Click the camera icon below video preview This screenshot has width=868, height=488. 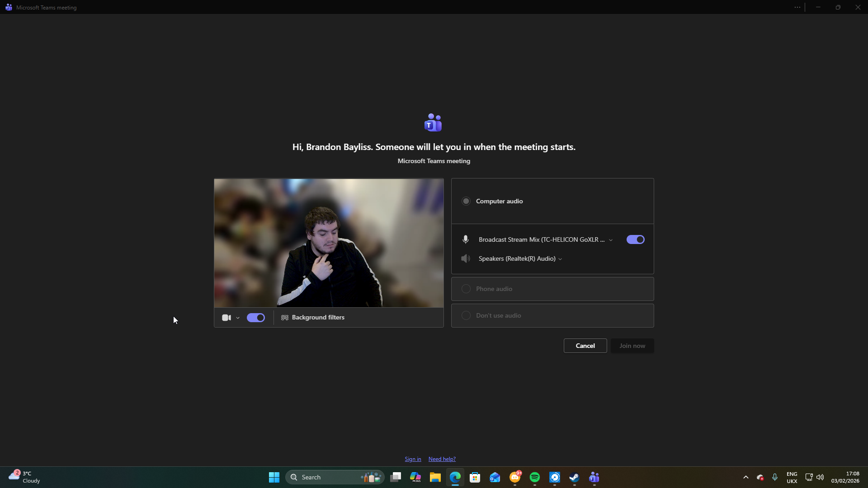226,318
